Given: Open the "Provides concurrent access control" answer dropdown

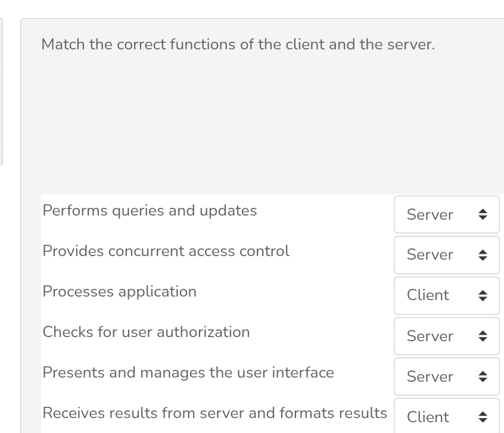Looking at the screenshot, I should point(447,255).
